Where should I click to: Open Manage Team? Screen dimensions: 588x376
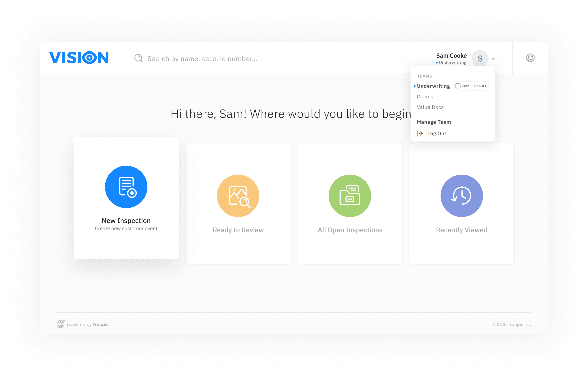[x=434, y=122]
